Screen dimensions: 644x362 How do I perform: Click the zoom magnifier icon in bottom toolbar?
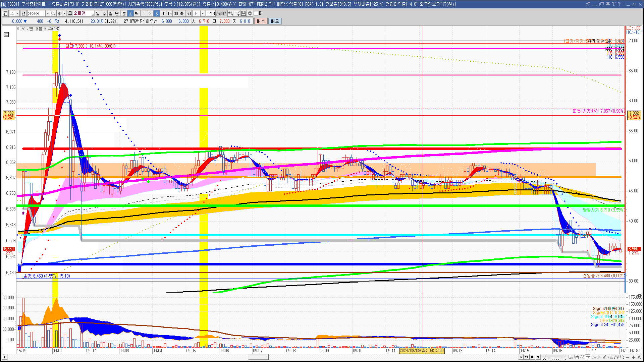(x=622, y=357)
